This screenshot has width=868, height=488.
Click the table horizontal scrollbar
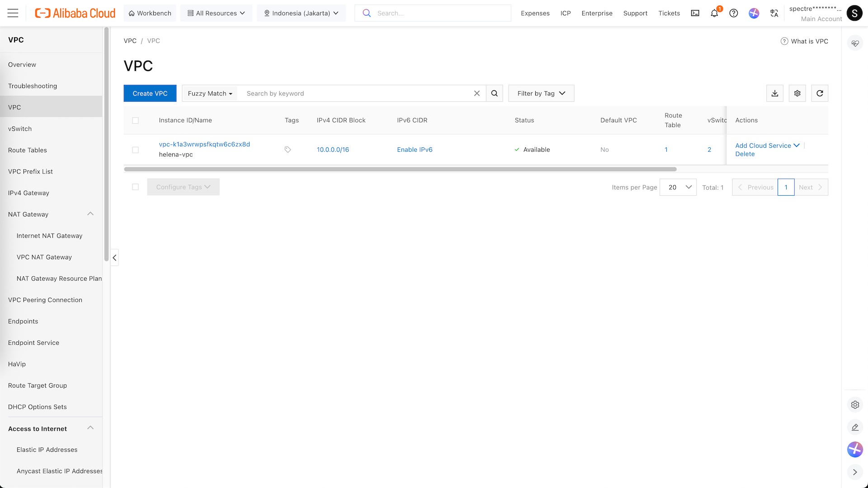click(400, 169)
